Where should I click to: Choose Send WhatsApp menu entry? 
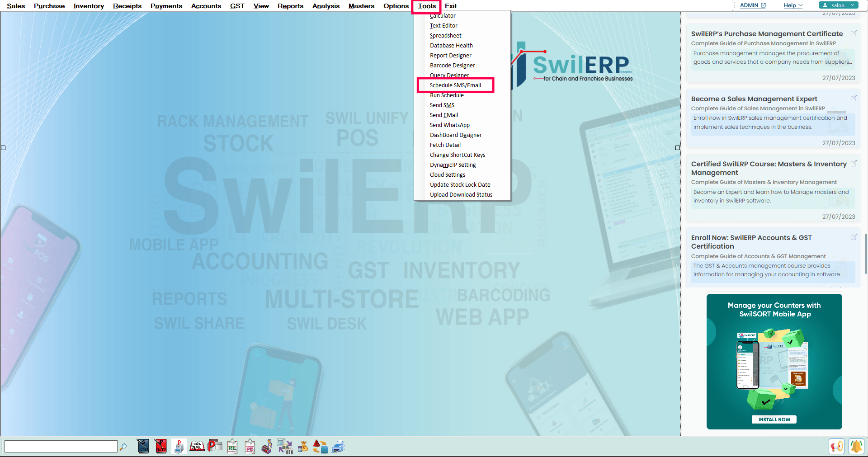(x=462, y=125)
